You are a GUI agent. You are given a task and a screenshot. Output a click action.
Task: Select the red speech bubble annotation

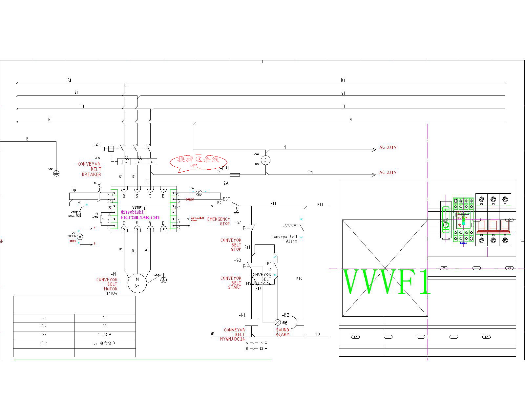[198, 162]
